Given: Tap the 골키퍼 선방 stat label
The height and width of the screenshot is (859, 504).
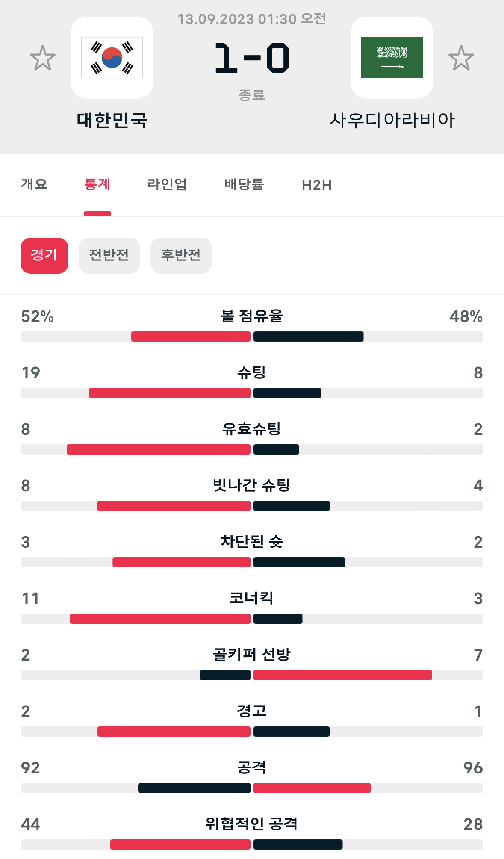Looking at the screenshot, I should pyautogui.click(x=252, y=655).
